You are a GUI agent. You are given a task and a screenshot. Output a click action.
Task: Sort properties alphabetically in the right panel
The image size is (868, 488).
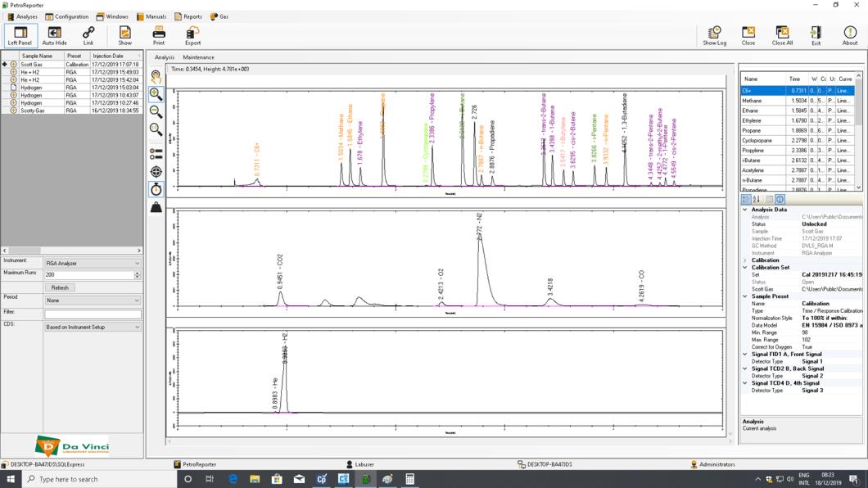(755, 198)
